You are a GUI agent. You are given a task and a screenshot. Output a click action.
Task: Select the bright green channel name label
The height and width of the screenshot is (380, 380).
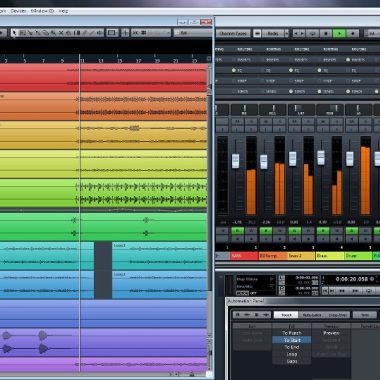pos(358,256)
